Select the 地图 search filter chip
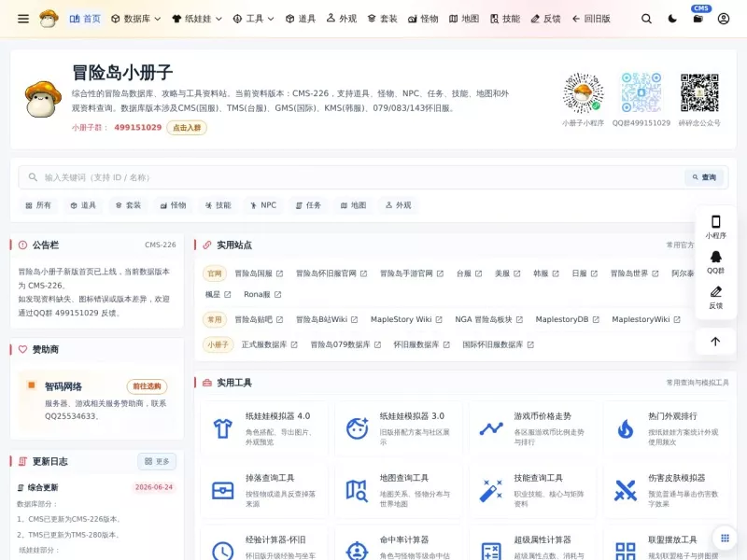 pos(353,205)
